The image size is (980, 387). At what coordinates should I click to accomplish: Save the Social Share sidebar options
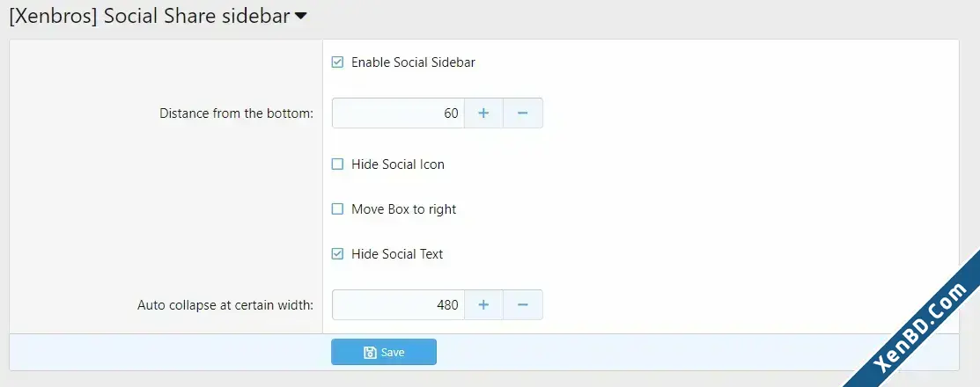tap(384, 352)
